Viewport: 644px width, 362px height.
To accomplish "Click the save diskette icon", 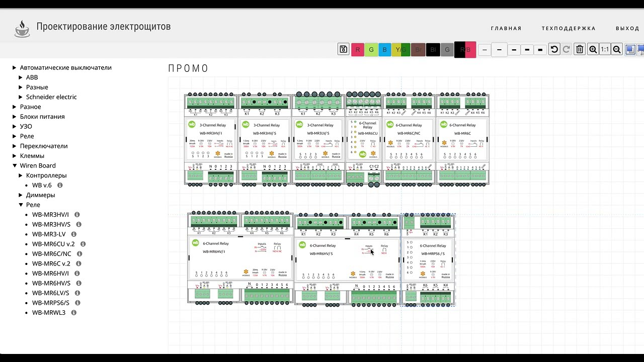I will click(x=344, y=49).
